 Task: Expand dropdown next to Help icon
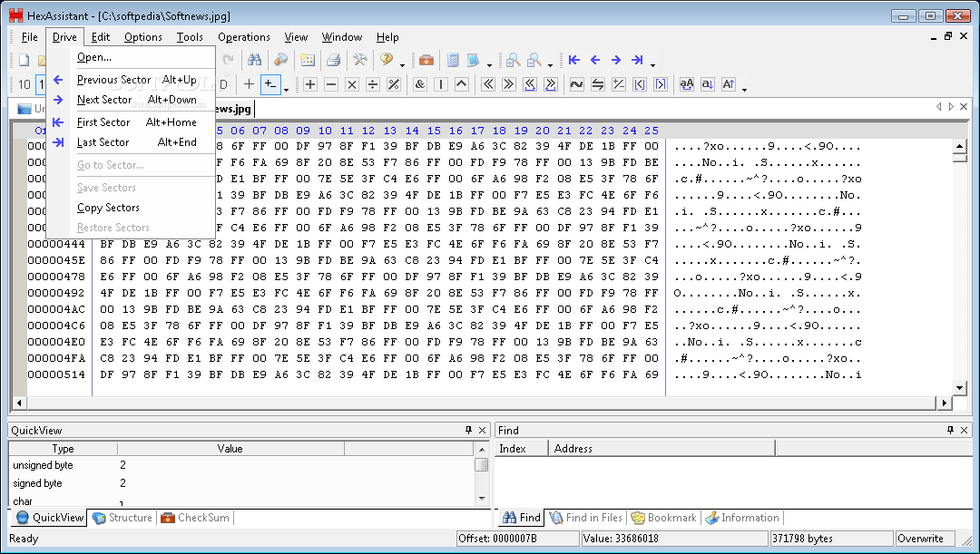pos(402,63)
